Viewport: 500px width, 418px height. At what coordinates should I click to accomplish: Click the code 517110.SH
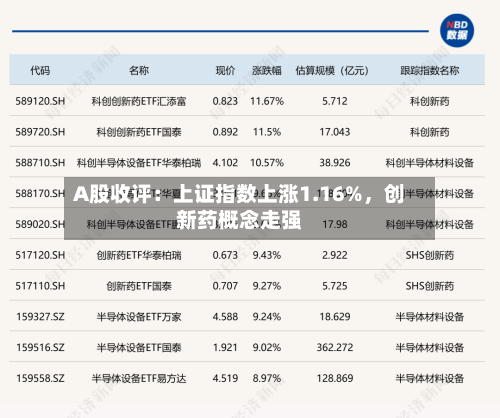[40, 286]
